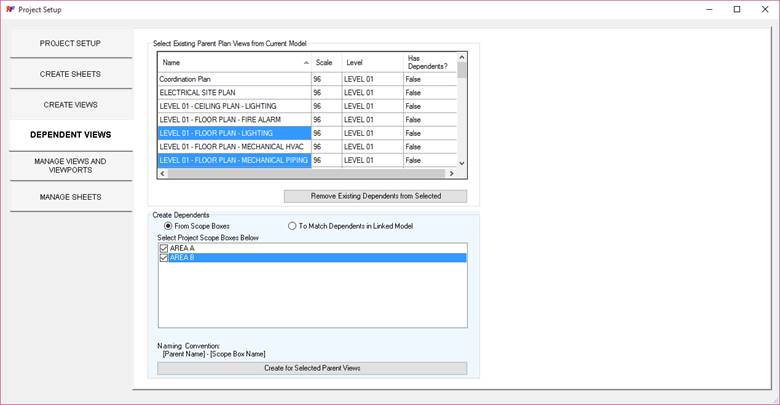Image resolution: width=780 pixels, height=405 pixels.
Task: Select the ELECTRICAL SITE PLAN row
Action: click(x=233, y=92)
